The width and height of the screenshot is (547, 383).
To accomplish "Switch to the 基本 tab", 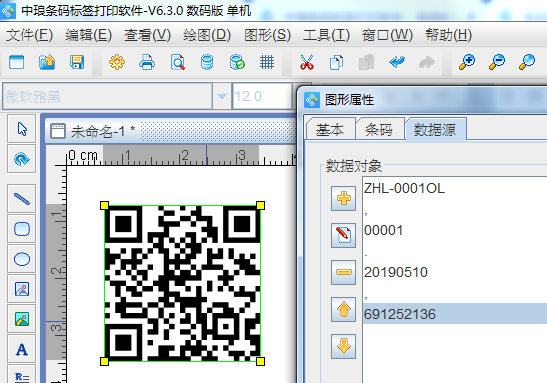I will (330, 130).
